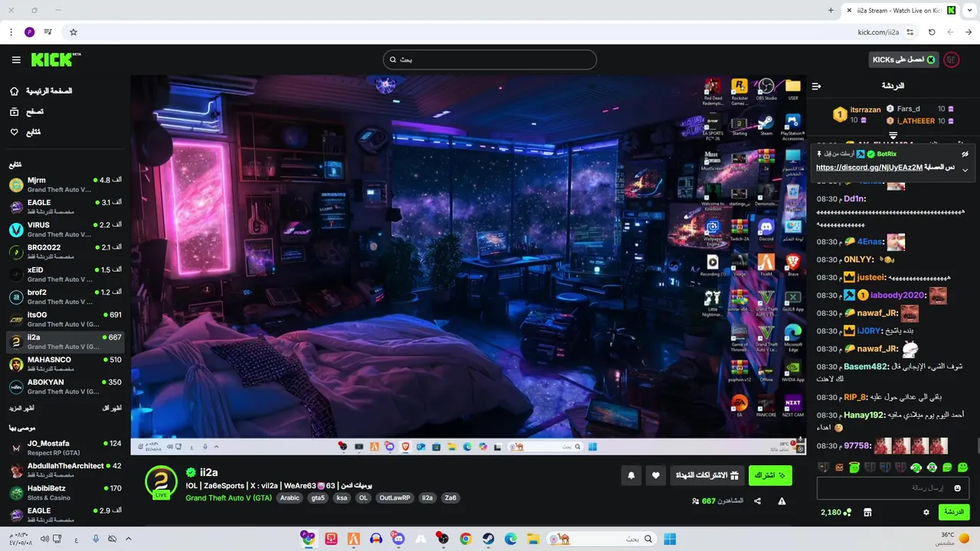Open the ii2a channel avatar
The image size is (980, 551).
[x=161, y=482]
